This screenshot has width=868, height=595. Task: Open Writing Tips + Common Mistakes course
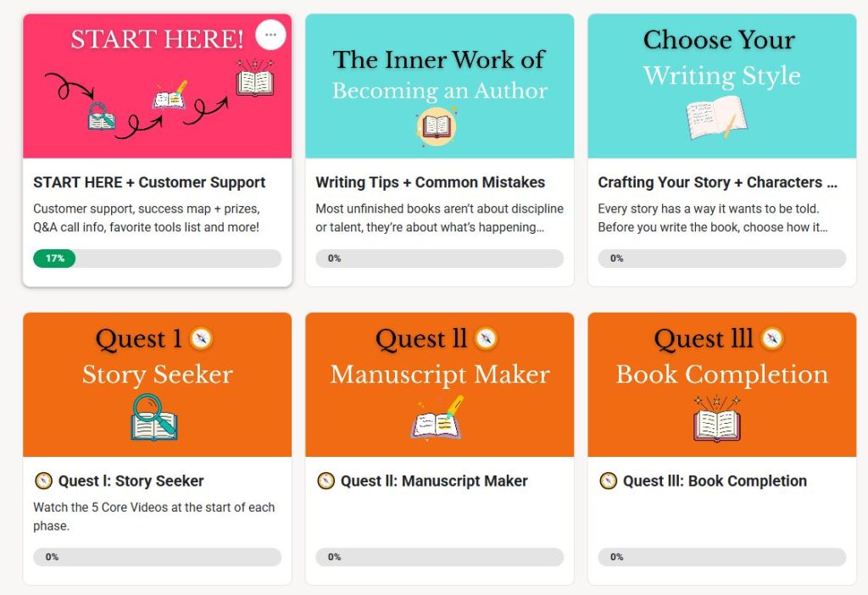pyautogui.click(x=430, y=182)
